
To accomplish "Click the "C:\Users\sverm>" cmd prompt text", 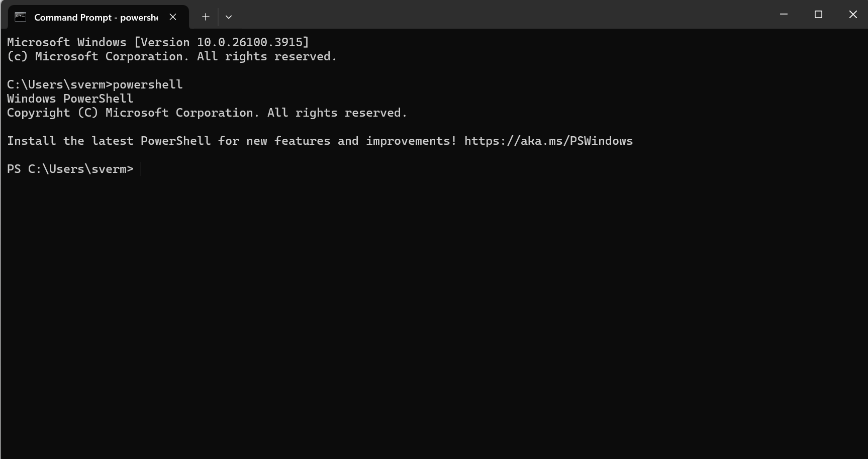I will pyautogui.click(x=59, y=84).
